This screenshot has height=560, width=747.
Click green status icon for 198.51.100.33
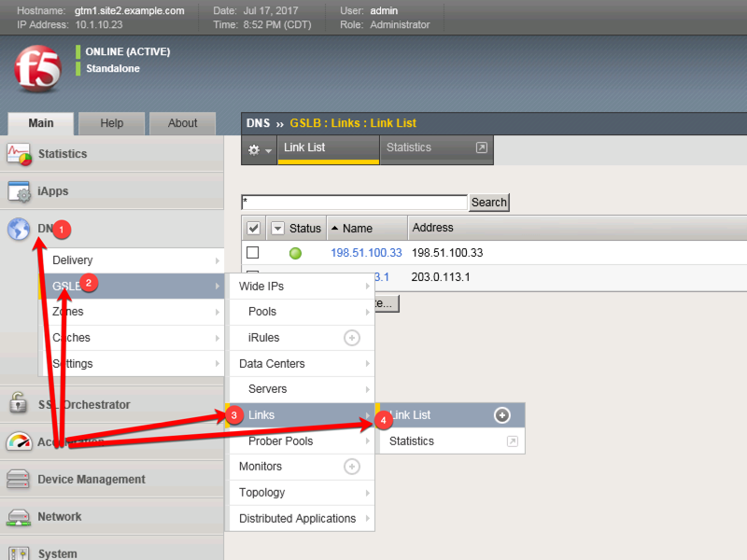click(x=295, y=253)
